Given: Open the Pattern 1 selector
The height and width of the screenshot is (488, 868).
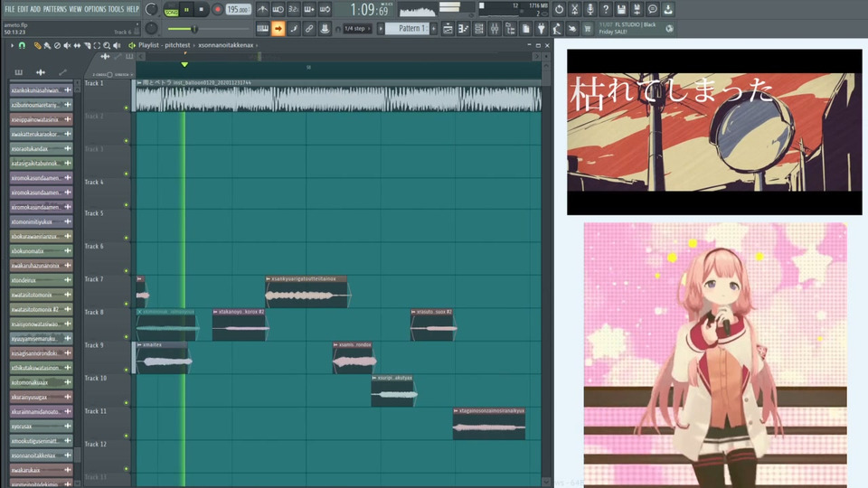Looking at the screenshot, I should click(409, 28).
